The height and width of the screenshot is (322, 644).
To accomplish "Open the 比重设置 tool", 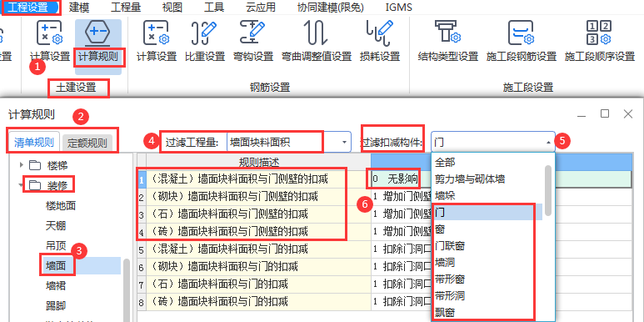I will click(x=205, y=42).
